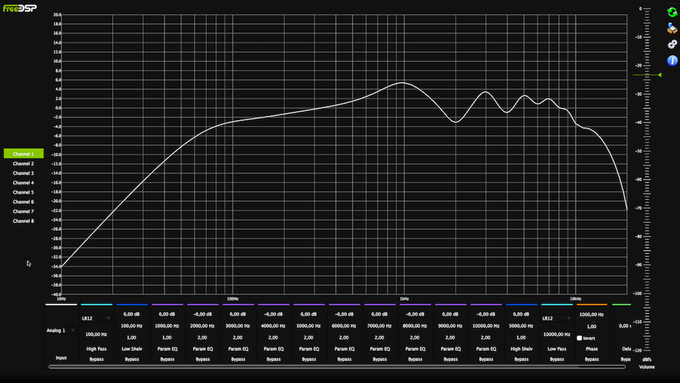Viewport: 680px width, 383px height.
Task: Click the 9000,00 Hz frequency field
Action: (x=451, y=326)
